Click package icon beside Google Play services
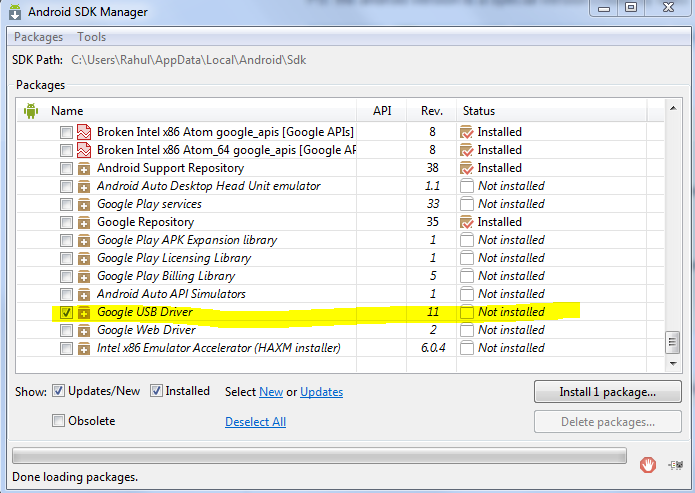The height and width of the screenshot is (493, 695). pos(84,204)
